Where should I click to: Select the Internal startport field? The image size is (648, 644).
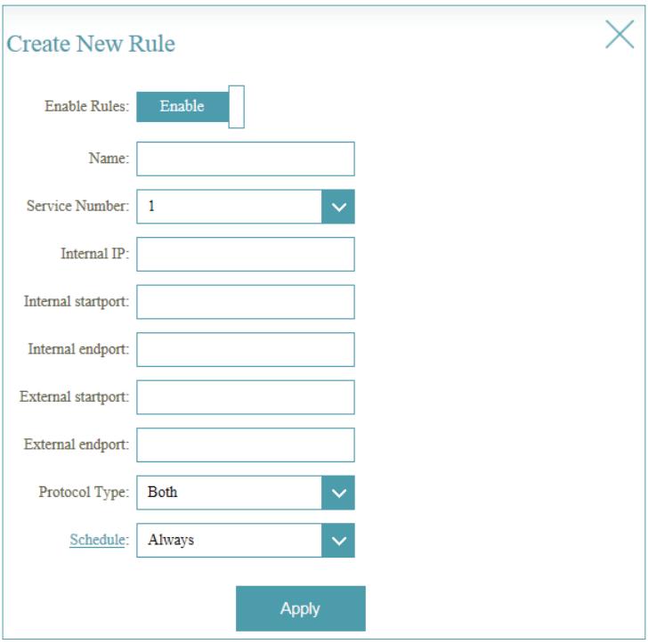click(x=245, y=302)
